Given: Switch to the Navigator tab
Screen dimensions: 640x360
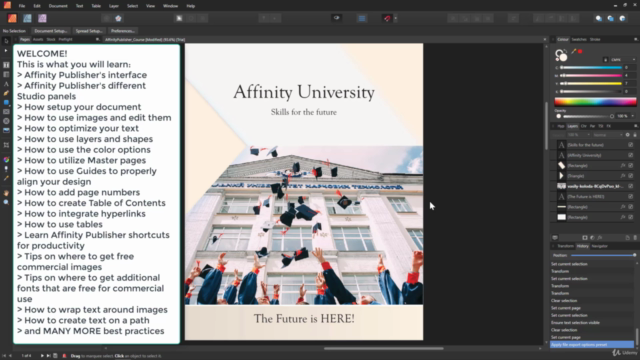Looking at the screenshot, I should pyautogui.click(x=600, y=246).
